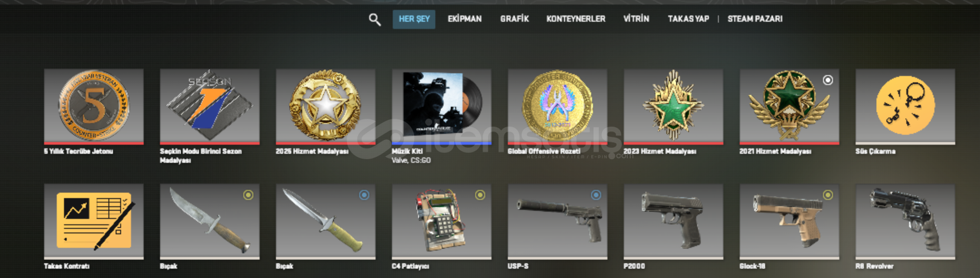Image resolution: width=980 pixels, height=278 pixels.
Task: Switch to the HER ŞEY tab
Action: click(414, 19)
